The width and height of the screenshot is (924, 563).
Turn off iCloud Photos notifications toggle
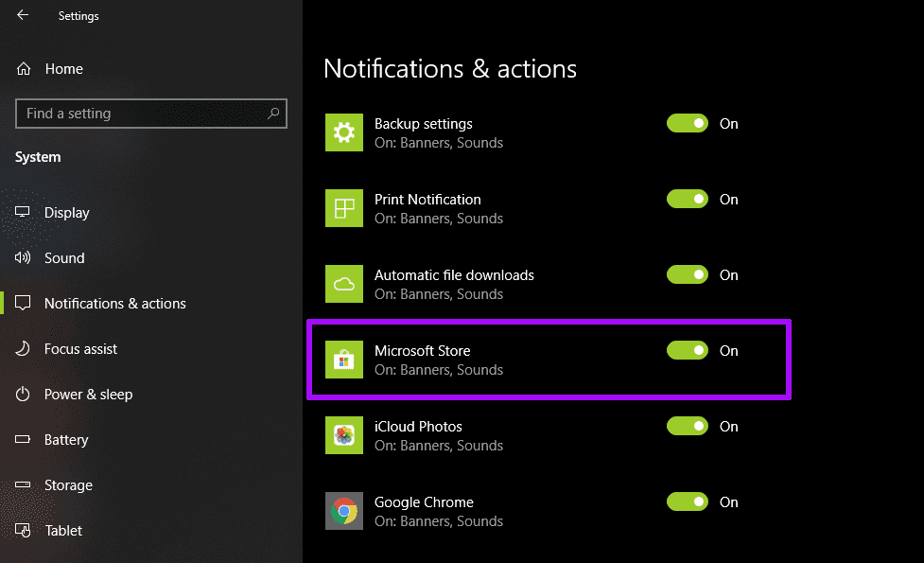(x=688, y=426)
